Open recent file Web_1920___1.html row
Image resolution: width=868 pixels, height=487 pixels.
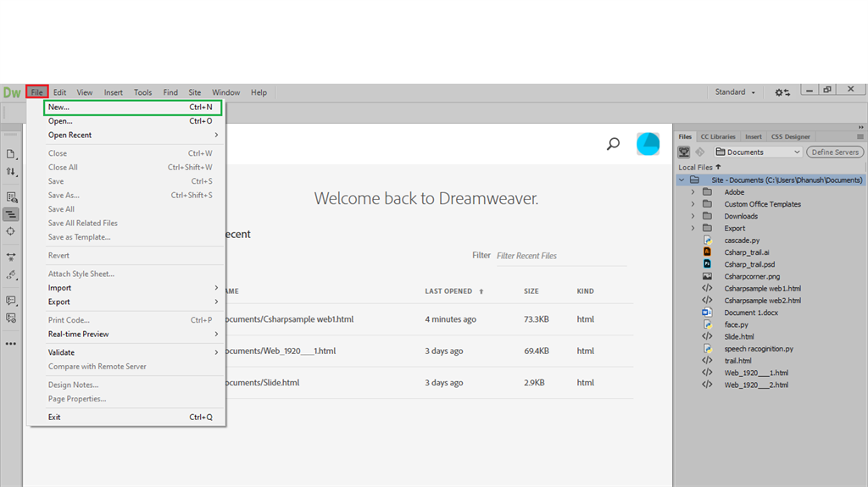pyautogui.click(x=430, y=351)
